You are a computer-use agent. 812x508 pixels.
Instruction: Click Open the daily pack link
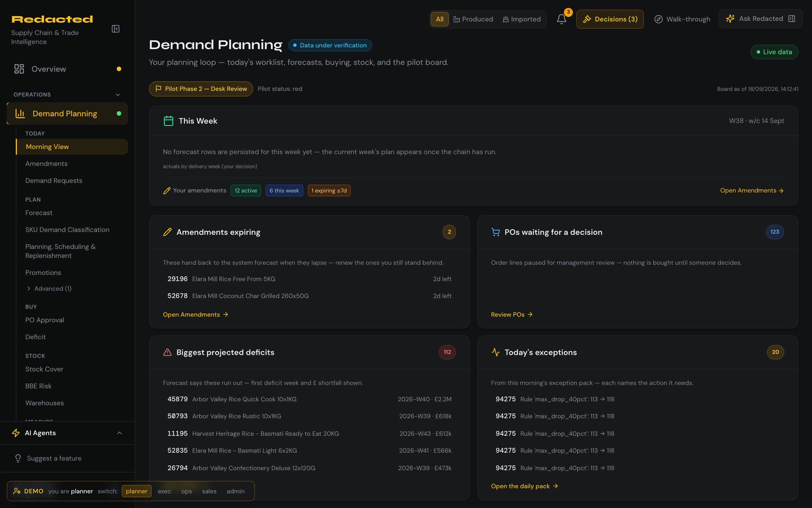click(x=524, y=486)
